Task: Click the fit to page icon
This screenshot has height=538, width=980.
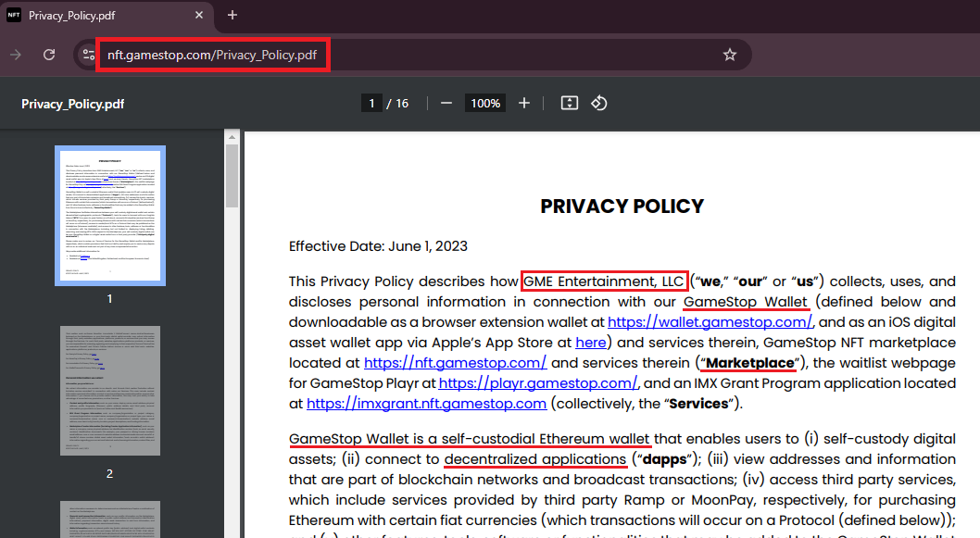Action: click(x=570, y=103)
